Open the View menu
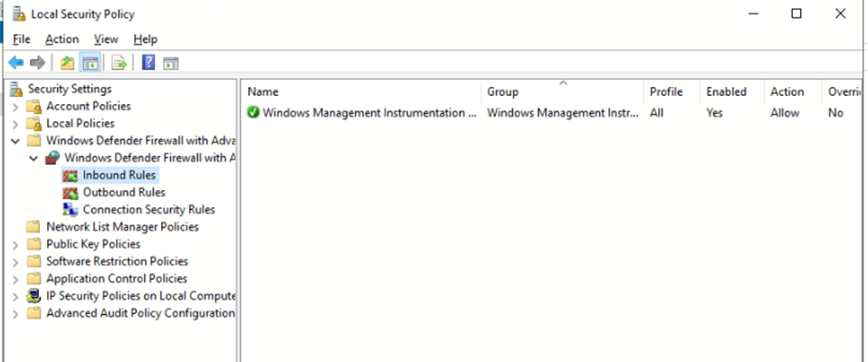Screen dimensions: 868x362 tap(106, 39)
